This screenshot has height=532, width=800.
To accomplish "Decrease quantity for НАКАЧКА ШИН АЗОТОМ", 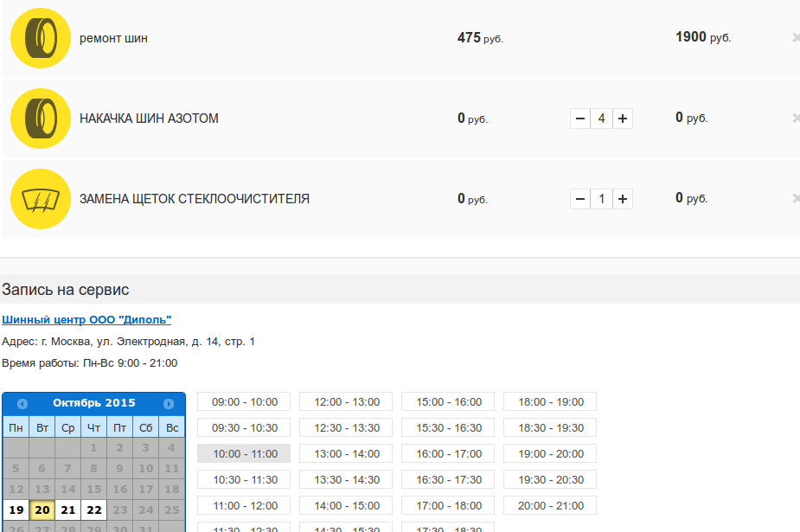I will tap(580, 119).
